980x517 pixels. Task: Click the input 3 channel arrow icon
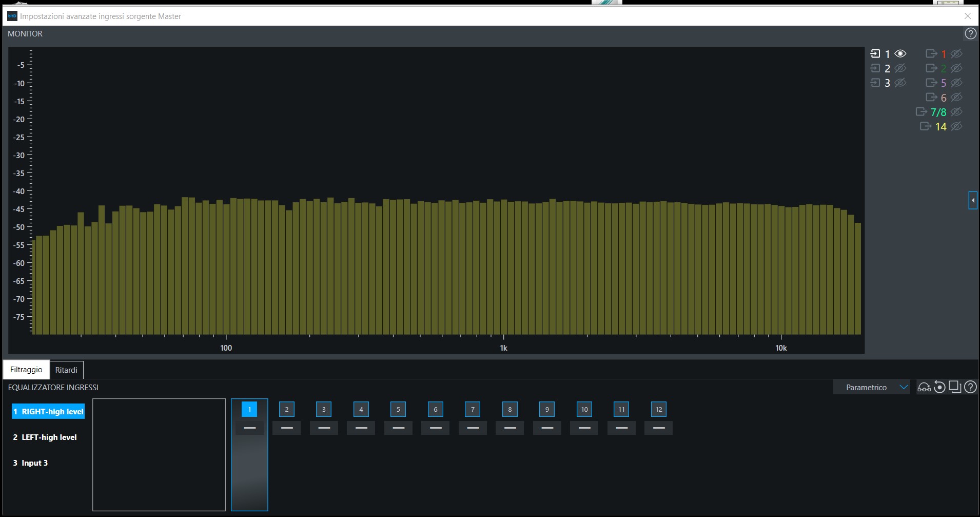click(x=875, y=82)
